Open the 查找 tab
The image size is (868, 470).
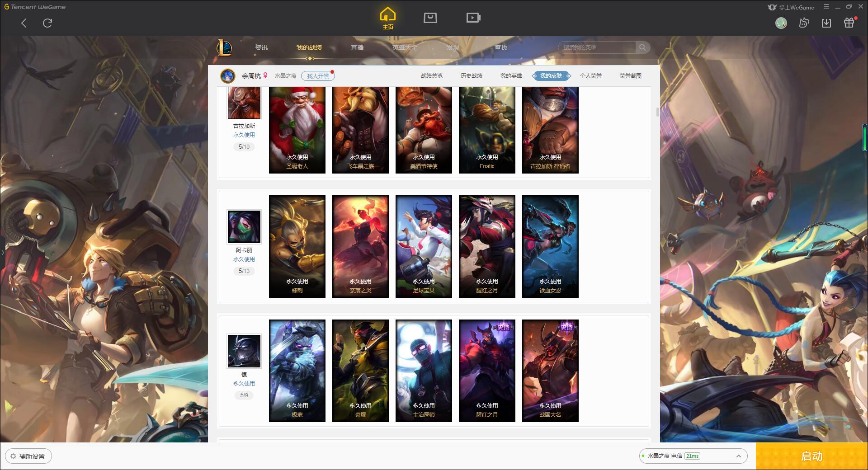click(501, 47)
